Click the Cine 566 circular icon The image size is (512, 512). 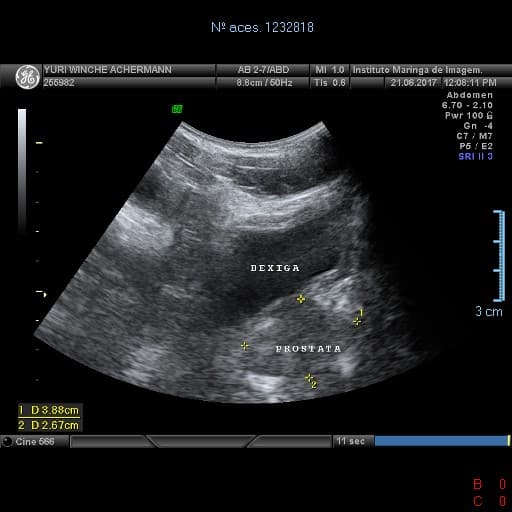coord(7,441)
